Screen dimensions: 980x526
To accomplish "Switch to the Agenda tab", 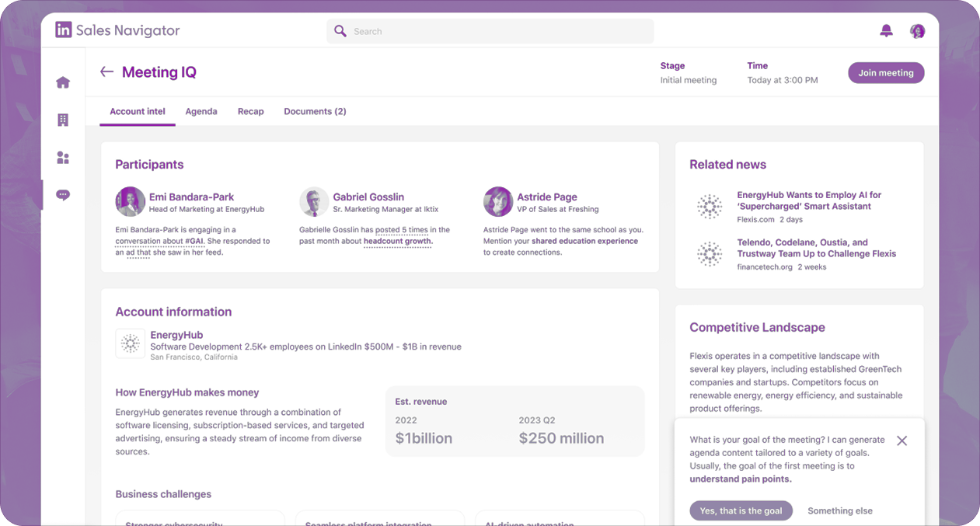I will point(201,111).
